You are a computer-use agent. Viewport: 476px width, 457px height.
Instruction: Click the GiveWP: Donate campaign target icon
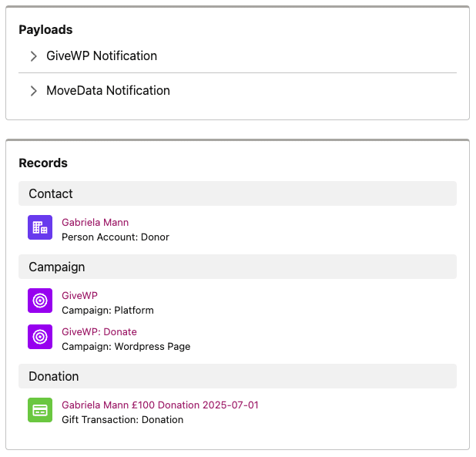[x=40, y=337]
